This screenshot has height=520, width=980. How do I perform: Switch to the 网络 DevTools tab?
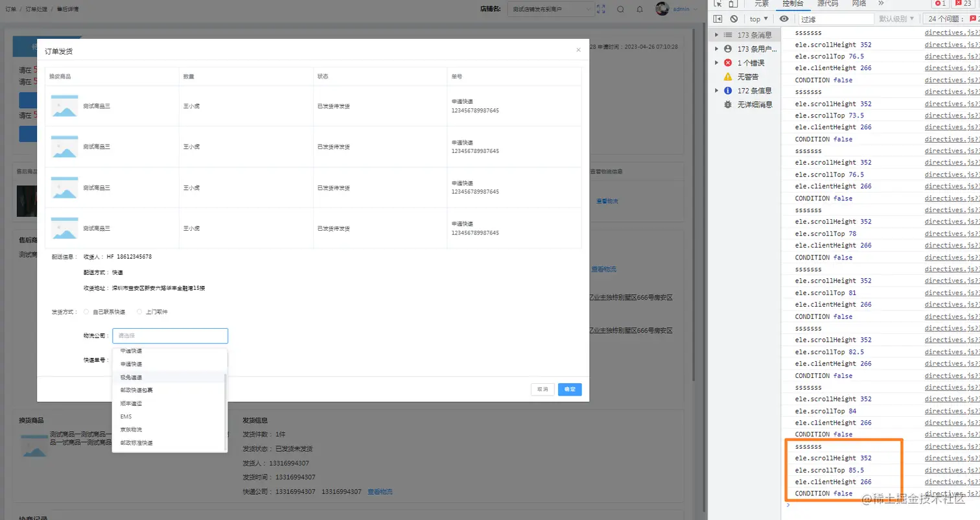click(x=859, y=3)
